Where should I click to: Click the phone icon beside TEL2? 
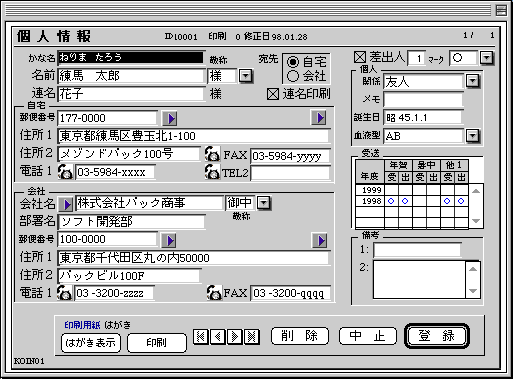212,172
